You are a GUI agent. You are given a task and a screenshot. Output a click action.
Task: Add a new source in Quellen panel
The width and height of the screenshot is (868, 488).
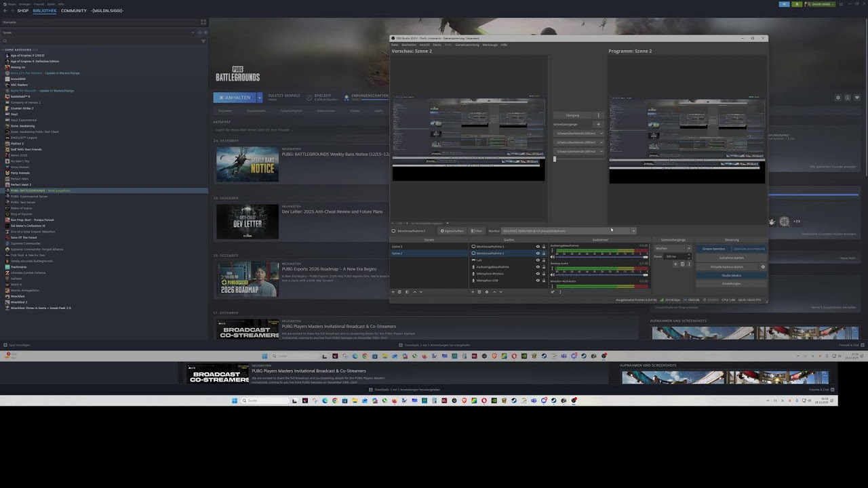(473, 292)
